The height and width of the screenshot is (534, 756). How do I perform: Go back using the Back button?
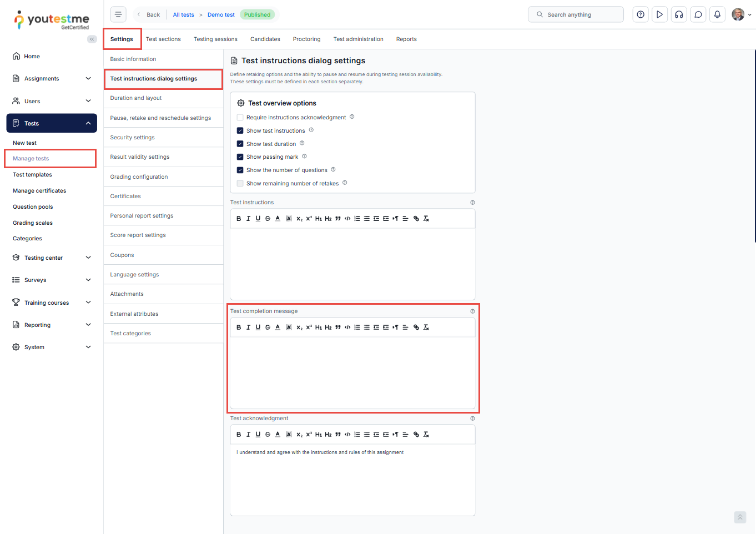[x=149, y=15]
